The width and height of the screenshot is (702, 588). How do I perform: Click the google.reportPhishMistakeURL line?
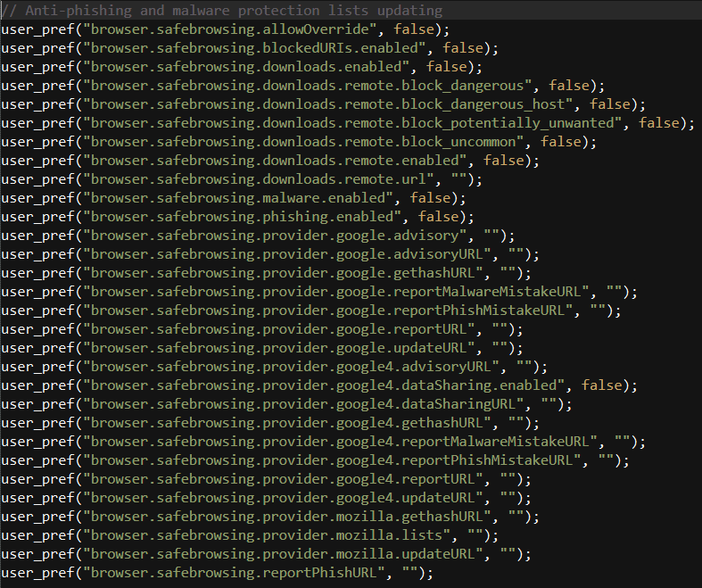(x=311, y=311)
